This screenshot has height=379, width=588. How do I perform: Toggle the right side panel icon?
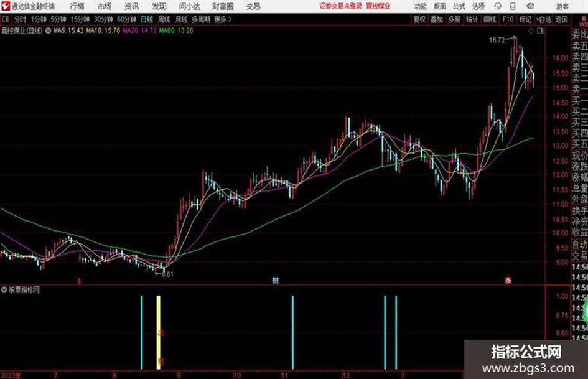tap(540, 31)
